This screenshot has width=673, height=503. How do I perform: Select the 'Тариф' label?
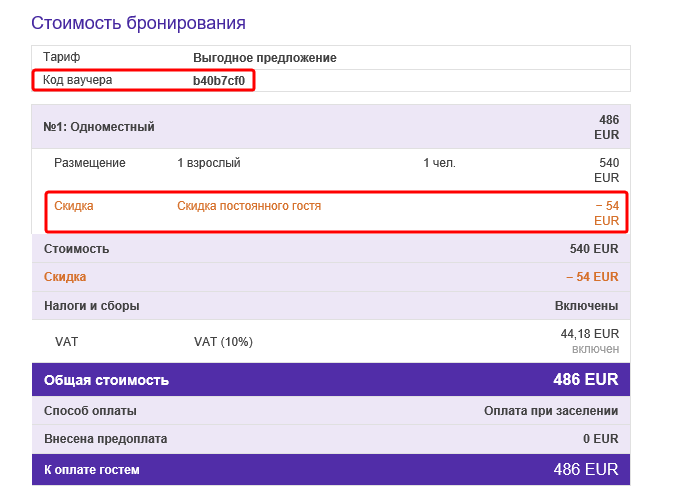pyautogui.click(x=61, y=57)
